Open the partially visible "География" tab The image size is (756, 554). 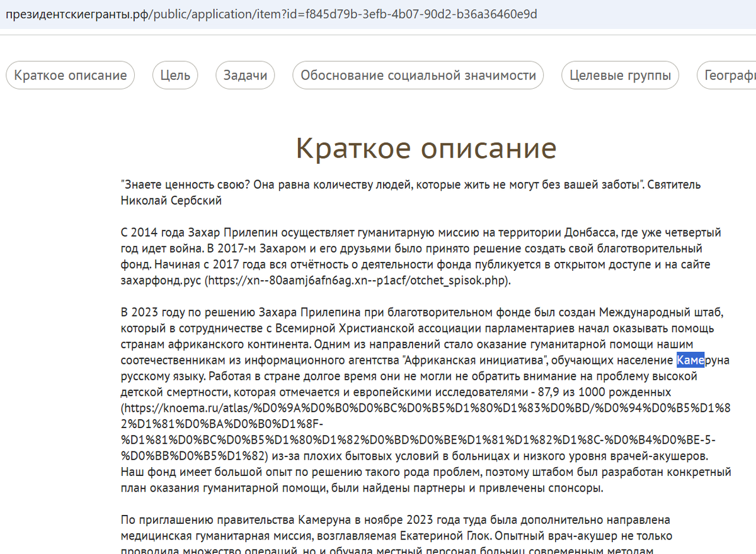click(731, 75)
